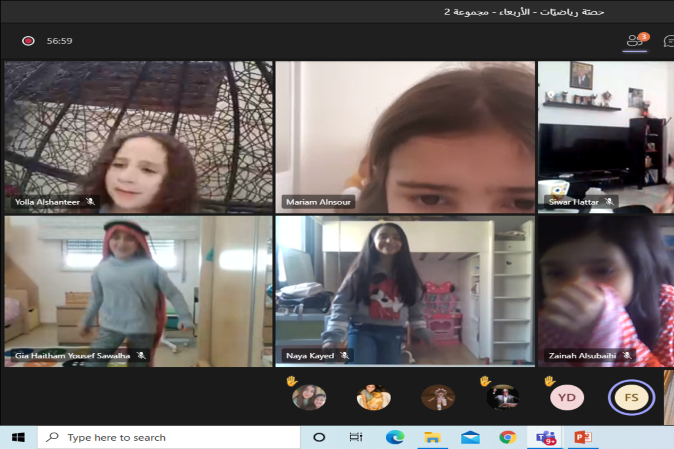The width and height of the screenshot is (674, 449).
Task: Open the participants panel icon
Action: (x=634, y=41)
